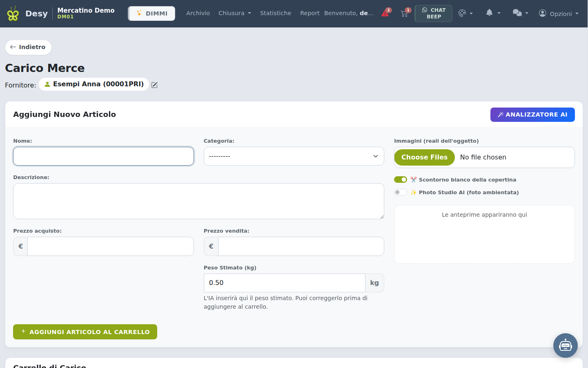Go to Statistiche

click(276, 13)
